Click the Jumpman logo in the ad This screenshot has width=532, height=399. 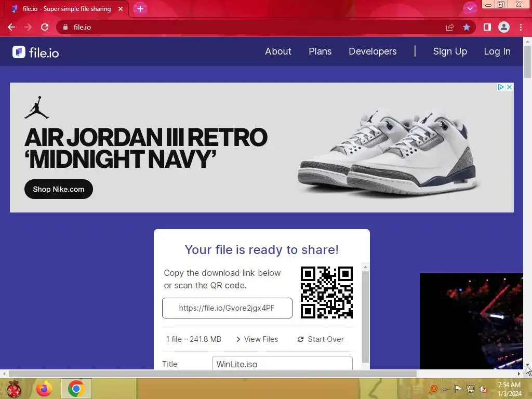coord(37,108)
